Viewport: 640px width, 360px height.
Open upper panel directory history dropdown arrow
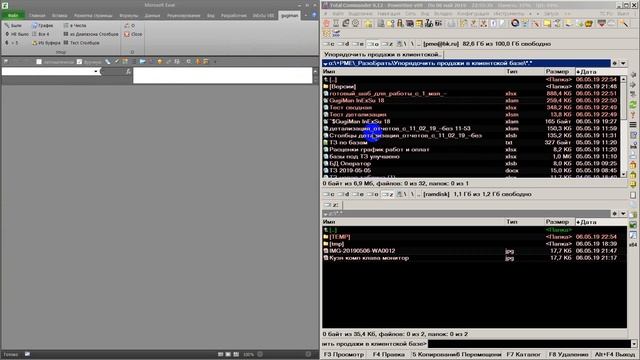[x=623, y=63]
